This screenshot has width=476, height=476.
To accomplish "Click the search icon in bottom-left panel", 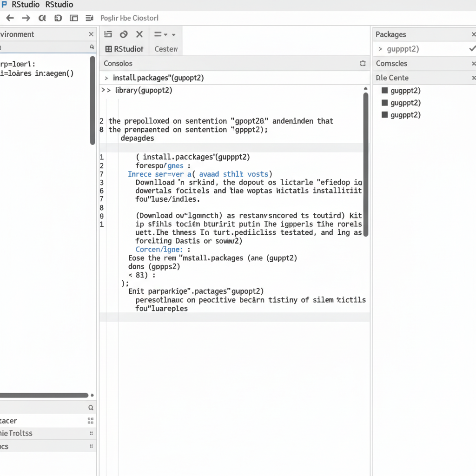I will [x=91, y=408].
